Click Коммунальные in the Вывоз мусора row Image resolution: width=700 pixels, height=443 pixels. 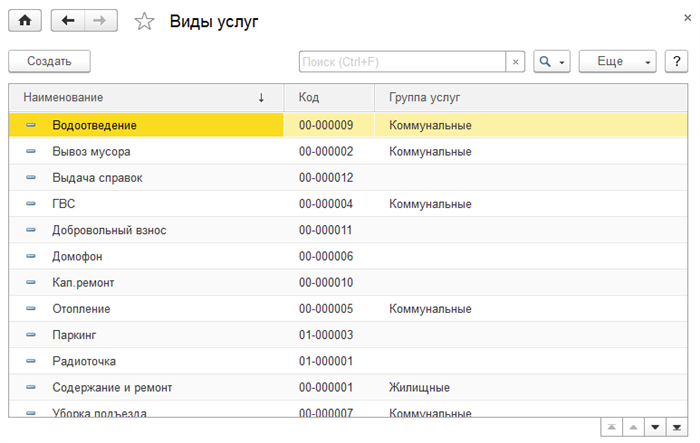430,151
